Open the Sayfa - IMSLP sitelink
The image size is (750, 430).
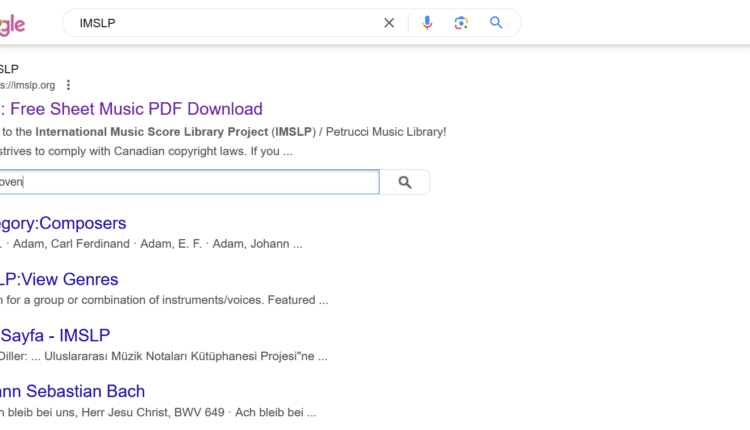(55, 335)
